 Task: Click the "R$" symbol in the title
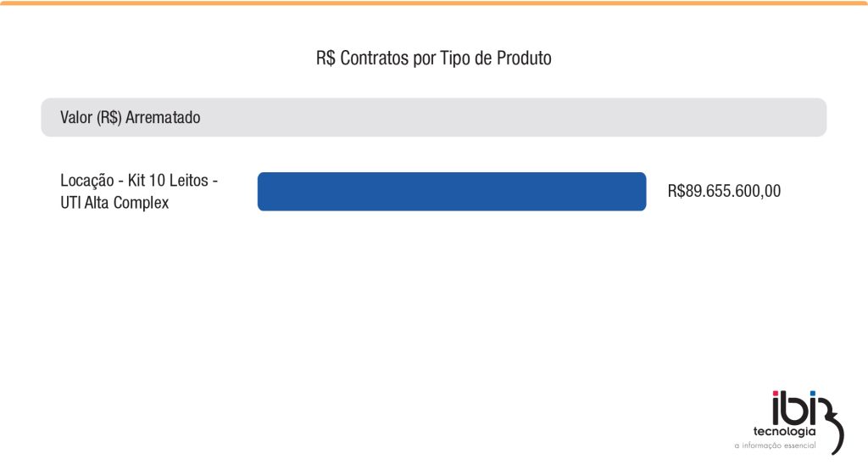click(x=325, y=59)
